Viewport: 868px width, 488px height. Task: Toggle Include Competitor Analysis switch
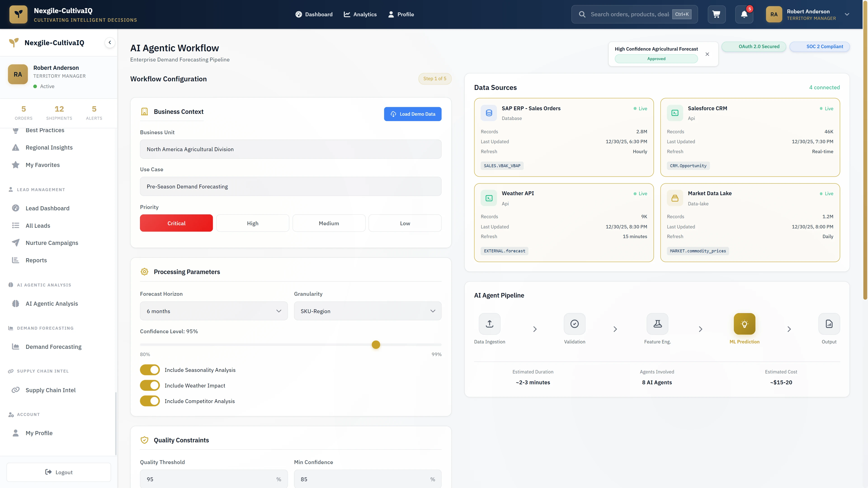[150, 401]
